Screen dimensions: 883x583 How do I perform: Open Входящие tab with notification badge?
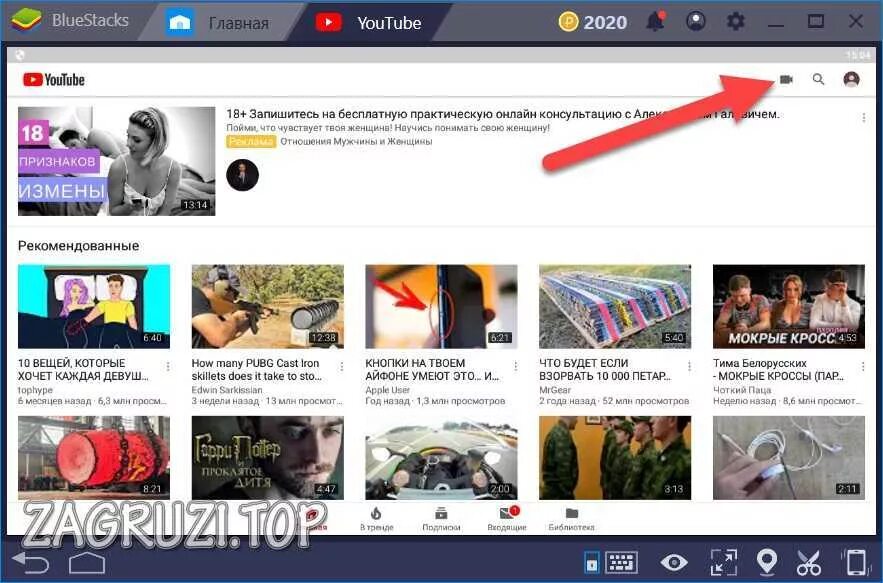pyautogui.click(x=507, y=519)
